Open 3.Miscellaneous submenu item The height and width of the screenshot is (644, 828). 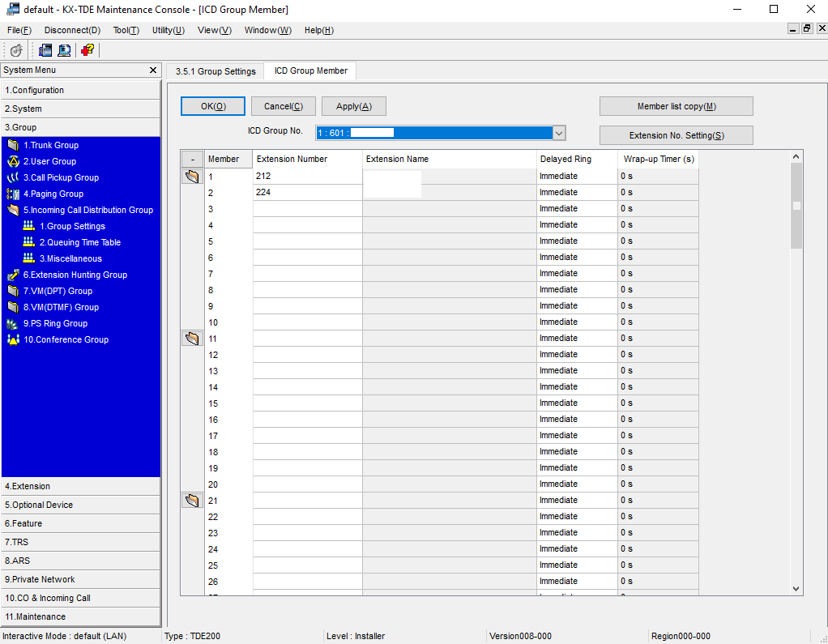[70, 258]
